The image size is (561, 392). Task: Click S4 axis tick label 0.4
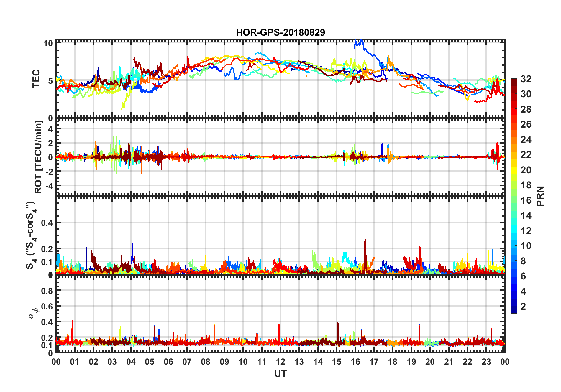click(47, 223)
